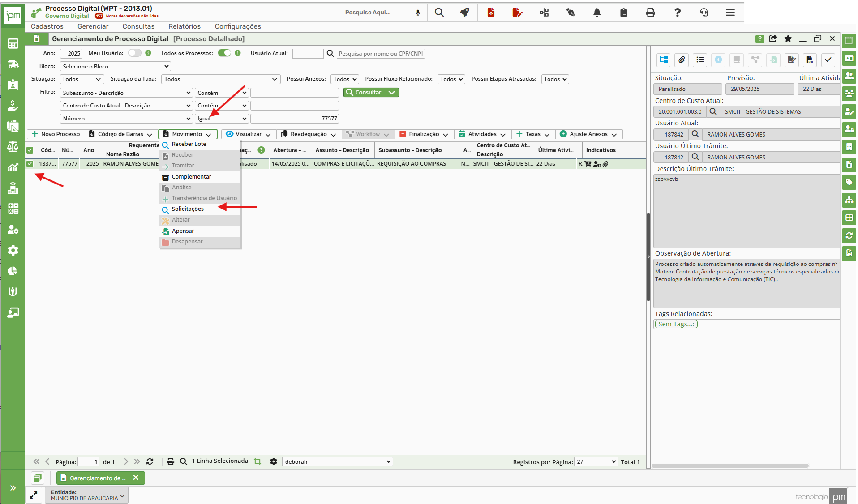Toggle the Meu Usuário switch
The height and width of the screenshot is (504, 858).
click(134, 53)
